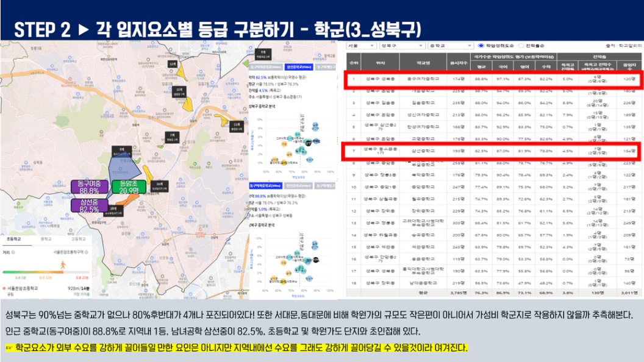Select the gray 삼선중학교 tab above lower chart

(x=299, y=186)
